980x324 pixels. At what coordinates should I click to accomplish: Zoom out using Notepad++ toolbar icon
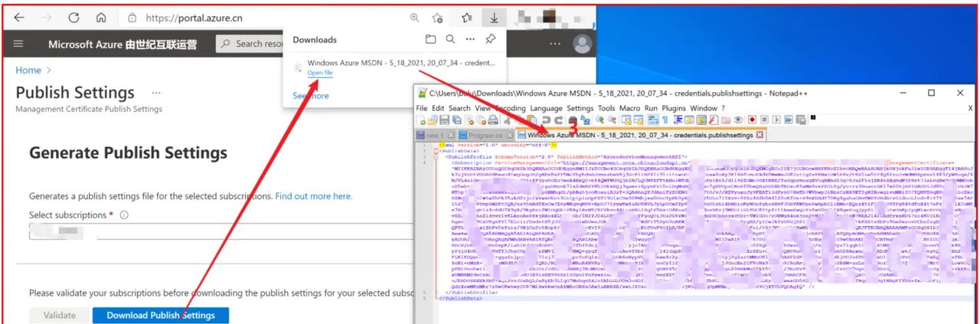click(x=612, y=119)
